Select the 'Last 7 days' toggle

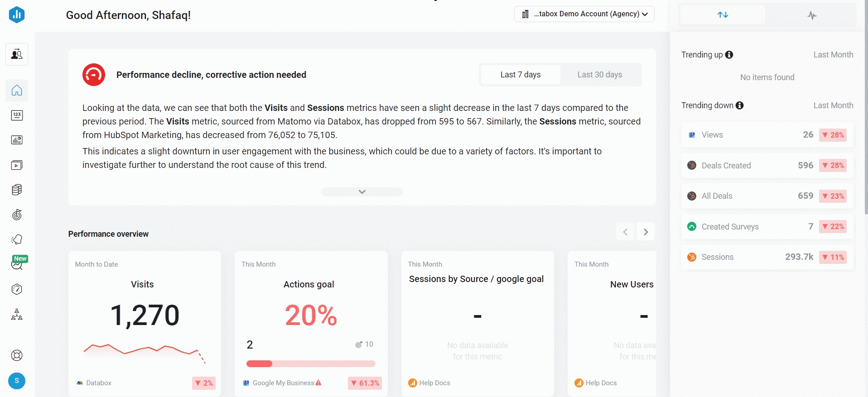520,75
